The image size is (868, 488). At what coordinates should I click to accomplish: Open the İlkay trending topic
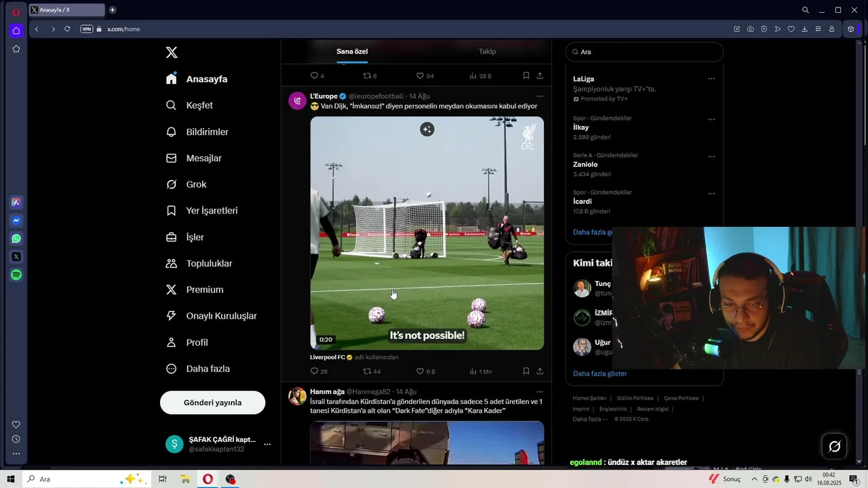coord(580,127)
